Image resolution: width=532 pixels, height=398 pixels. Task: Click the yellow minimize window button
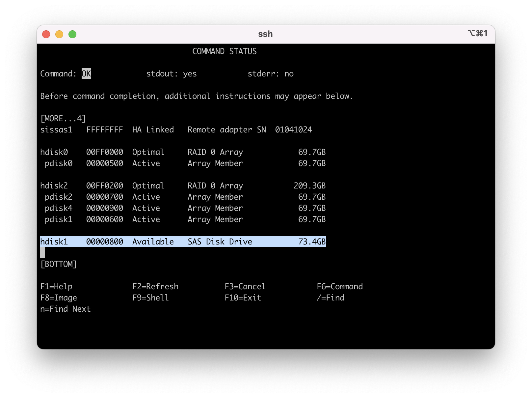pos(59,34)
